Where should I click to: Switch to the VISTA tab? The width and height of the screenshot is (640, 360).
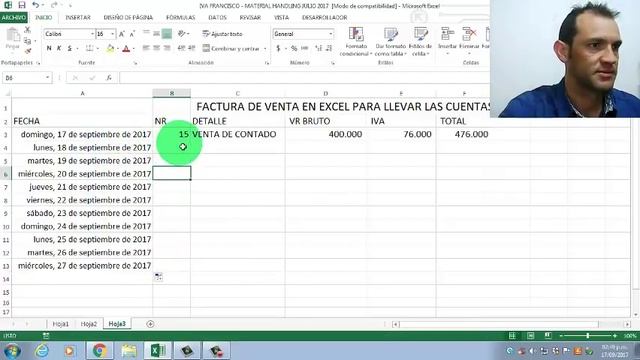click(281, 18)
